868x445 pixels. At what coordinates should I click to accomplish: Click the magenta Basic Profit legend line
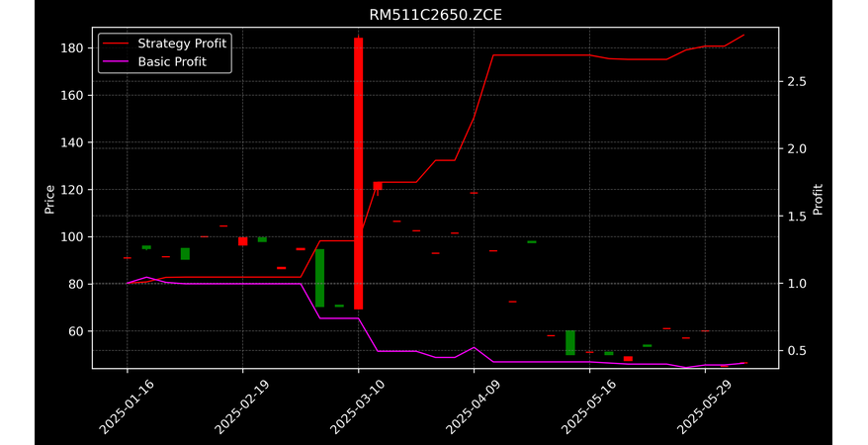tap(115, 61)
